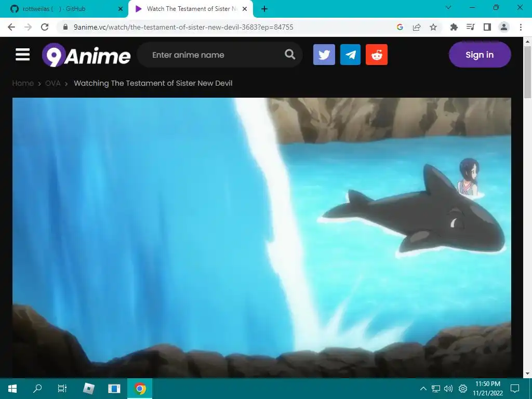Click the address bar URL
This screenshot has height=399, width=532.
coord(183,27)
